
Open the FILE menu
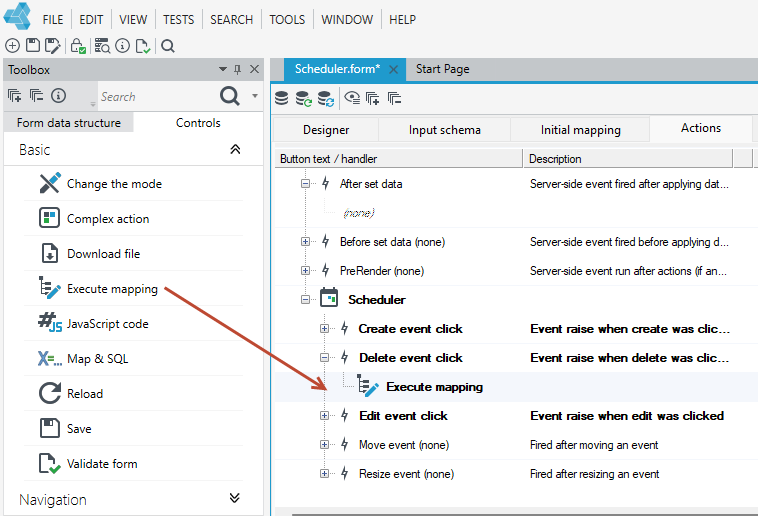(x=53, y=20)
